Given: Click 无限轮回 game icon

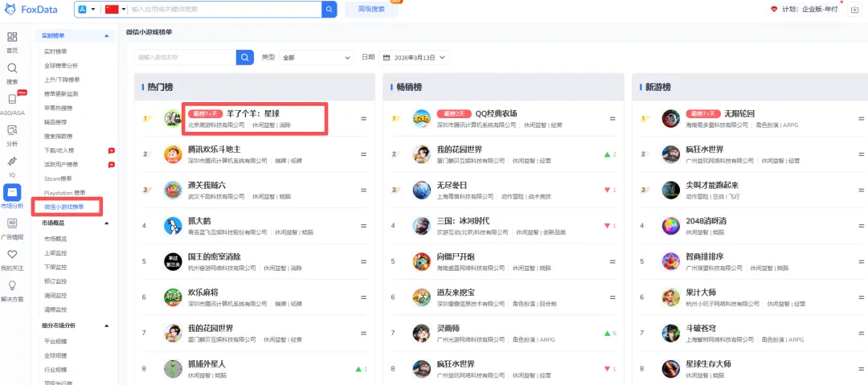Looking at the screenshot, I should point(670,118).
